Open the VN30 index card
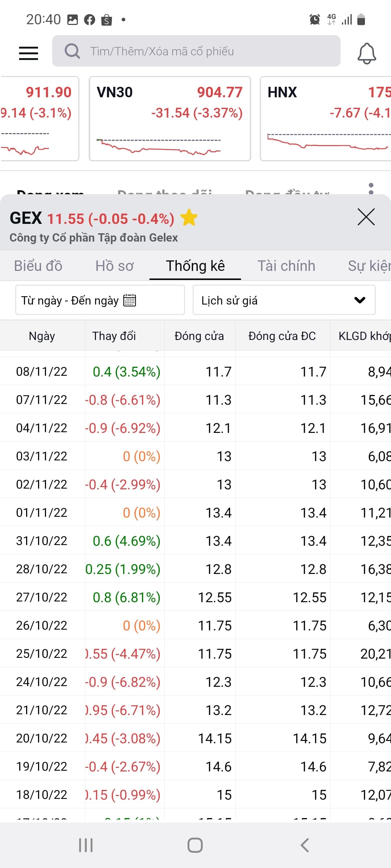This screenshot has width=391, height=868. click(170, 118)
